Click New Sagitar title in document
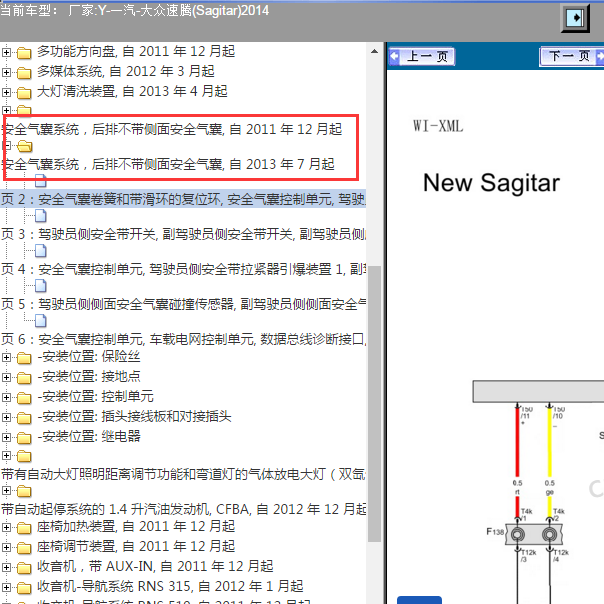Viewport: 604px width, 604px height. point(491,183)
